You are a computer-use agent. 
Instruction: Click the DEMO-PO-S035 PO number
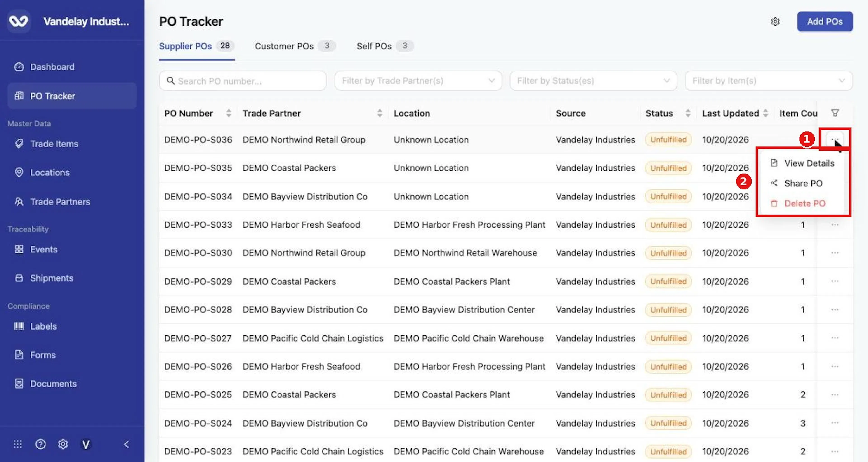198,168
